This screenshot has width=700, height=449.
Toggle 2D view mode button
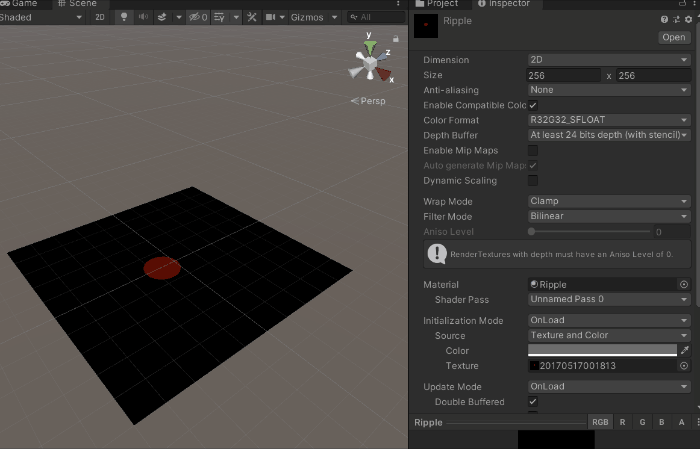(100, 17)
